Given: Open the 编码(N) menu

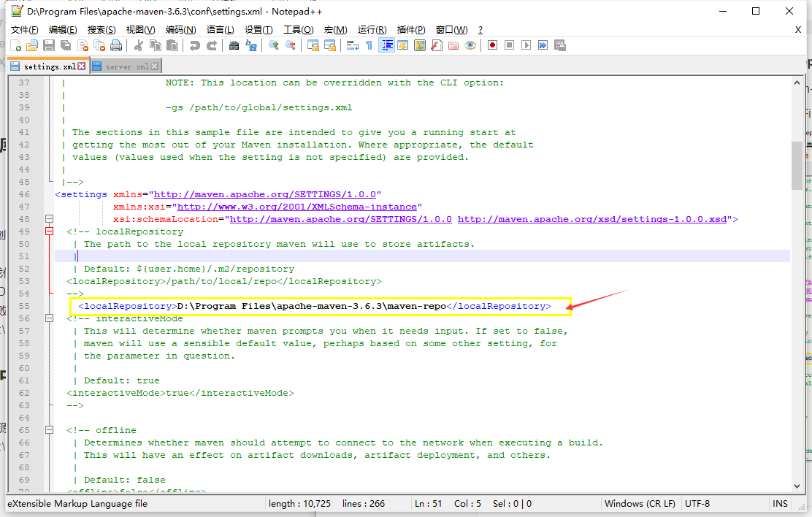Looking at the screenshot, I should [x=181, y=30].
